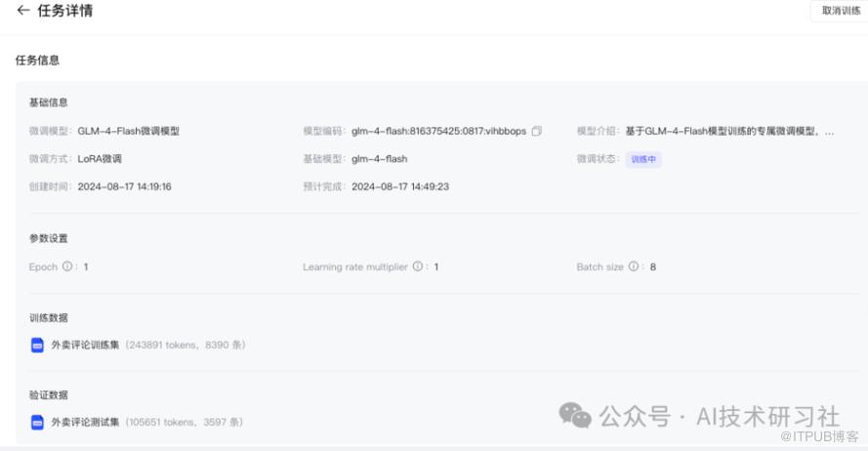Screen dimensions: 868x451
Task: Click the 参数设置 subsection heading
Action: (48, 238)
